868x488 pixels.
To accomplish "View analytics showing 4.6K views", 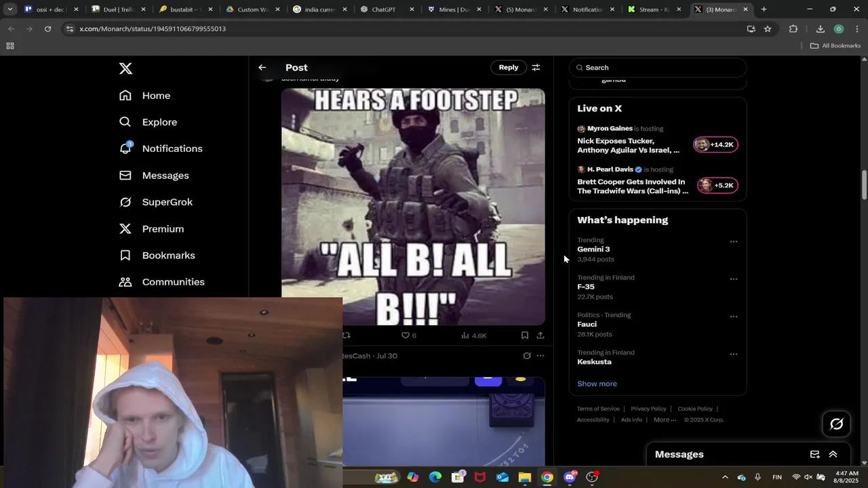I will click(x=474, y=335).
